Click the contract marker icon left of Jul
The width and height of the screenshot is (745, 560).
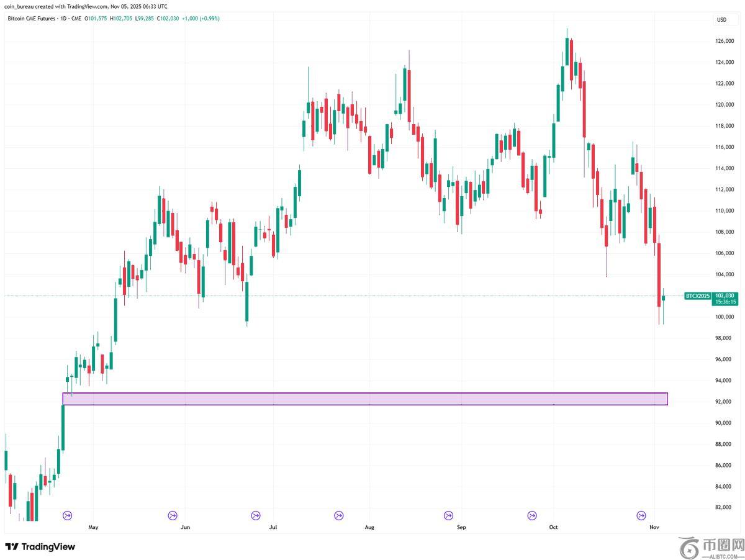(256, 515)
